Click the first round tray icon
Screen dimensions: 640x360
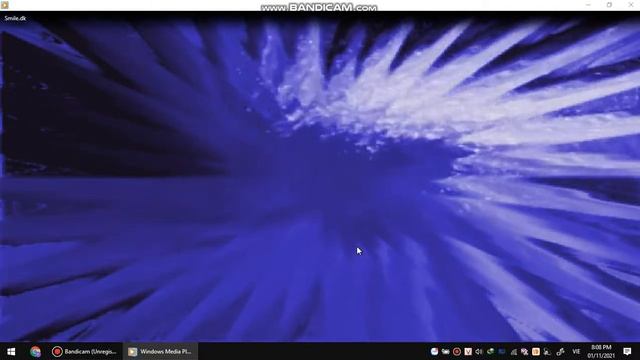click(434, 351)
